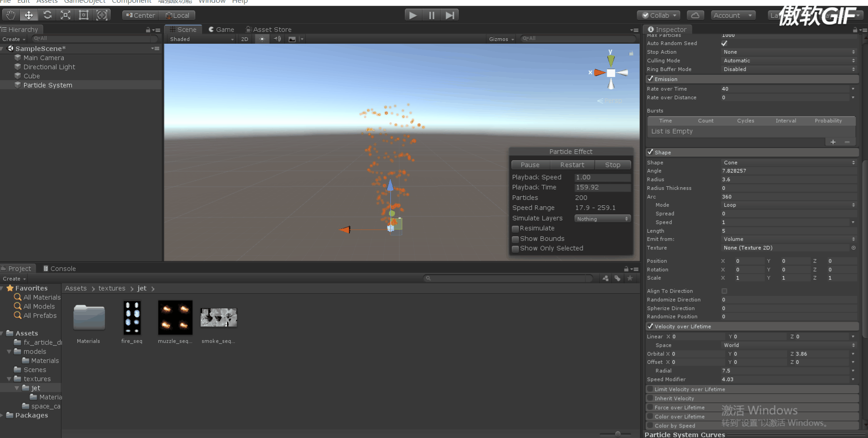
Task: Select the Hand tool in toolbar
Action: coord(10,15)
